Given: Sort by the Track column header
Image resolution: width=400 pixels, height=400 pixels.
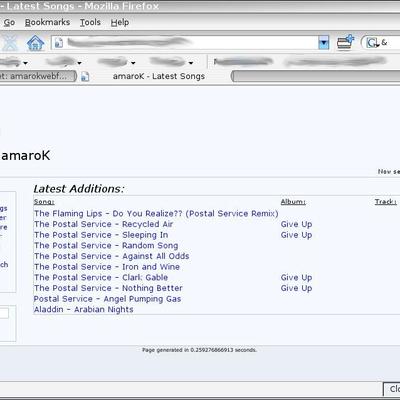Looking at the screenshot, I should [x=386, y=202].
